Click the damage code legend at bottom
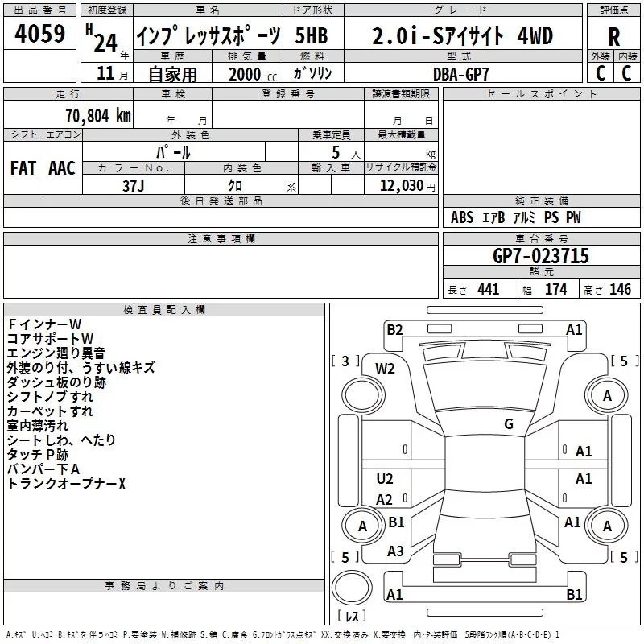Viewport: 644px width, 644px height. (x=283, y=634)
